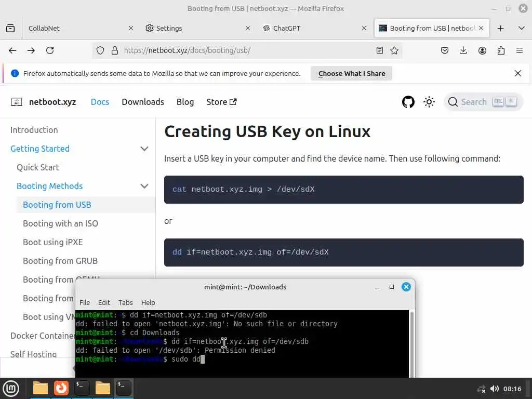The height and width of the screenshot is (399, 532).
Task: Open network connection tray icon
Action: click(x=481, y=389)
